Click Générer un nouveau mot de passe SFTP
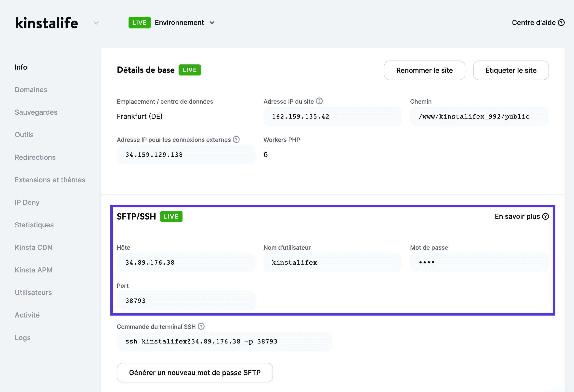 [195, 372]
